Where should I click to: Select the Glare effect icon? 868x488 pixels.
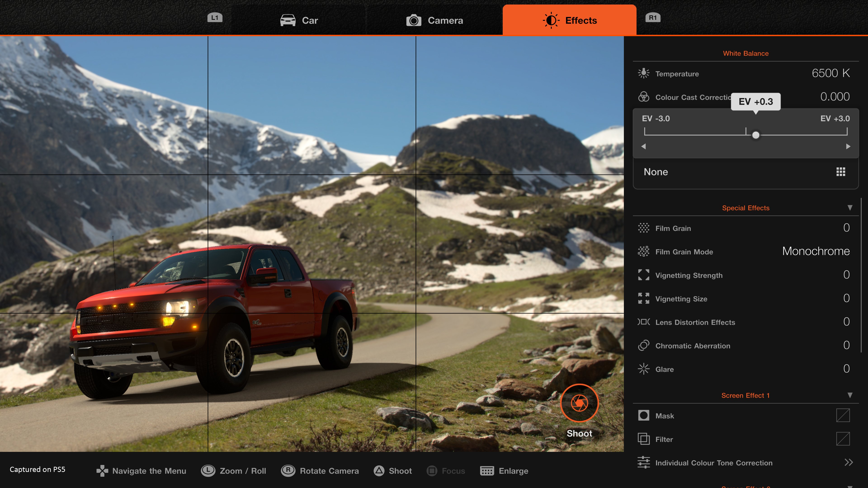pos(644,369)
